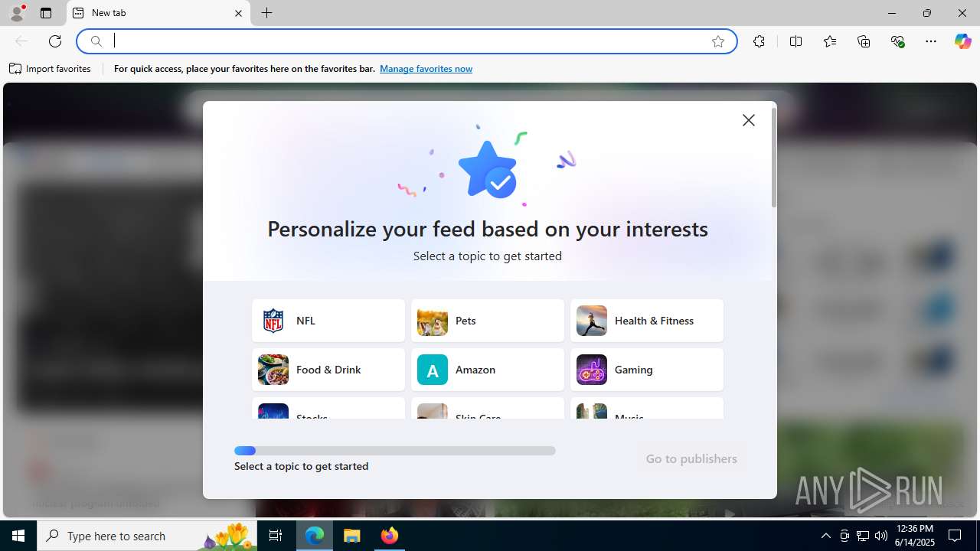Focus the address bar input

(x=407, y=41)
